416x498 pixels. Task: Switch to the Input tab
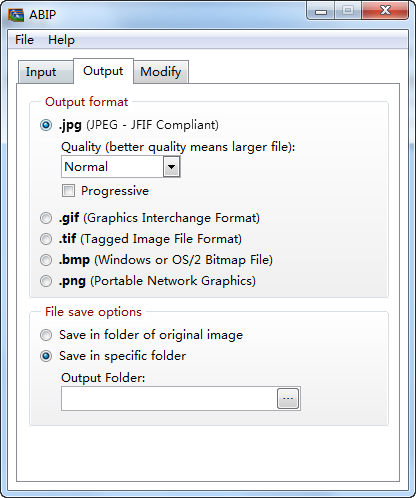tap(41, 72)
